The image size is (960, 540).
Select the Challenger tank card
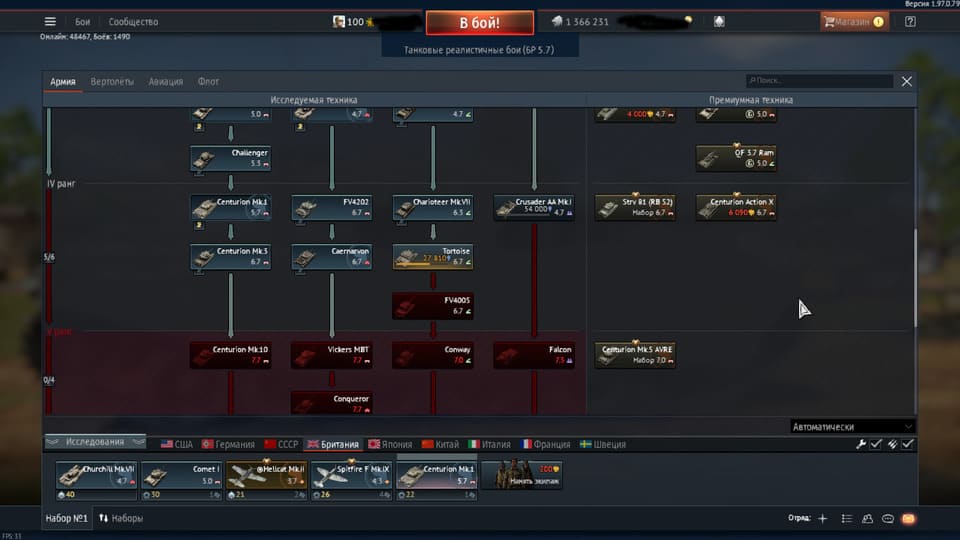tap(231, 158)
